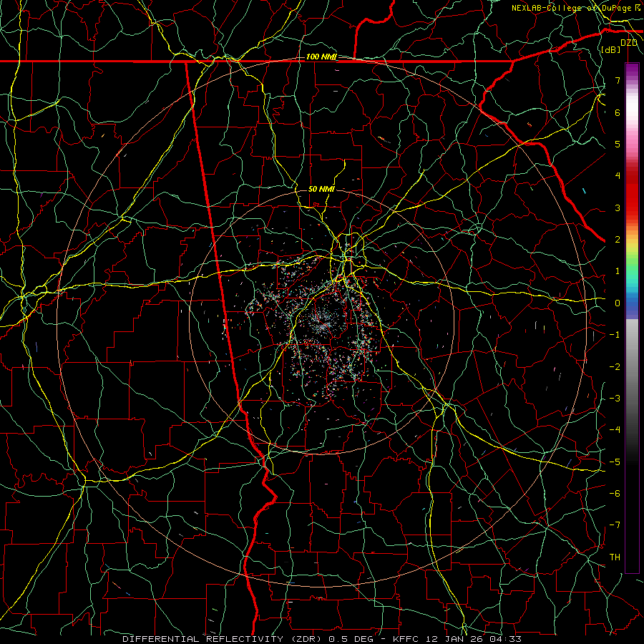The image size is (644, 644).
Task: Click the -6 value on the color scale
Action: 615,494
